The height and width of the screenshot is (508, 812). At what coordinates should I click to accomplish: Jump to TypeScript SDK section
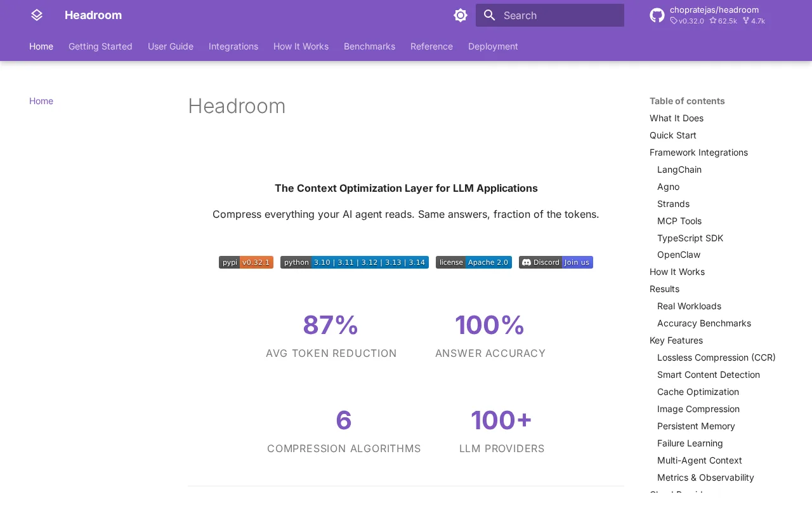click(x=690, y=238)
